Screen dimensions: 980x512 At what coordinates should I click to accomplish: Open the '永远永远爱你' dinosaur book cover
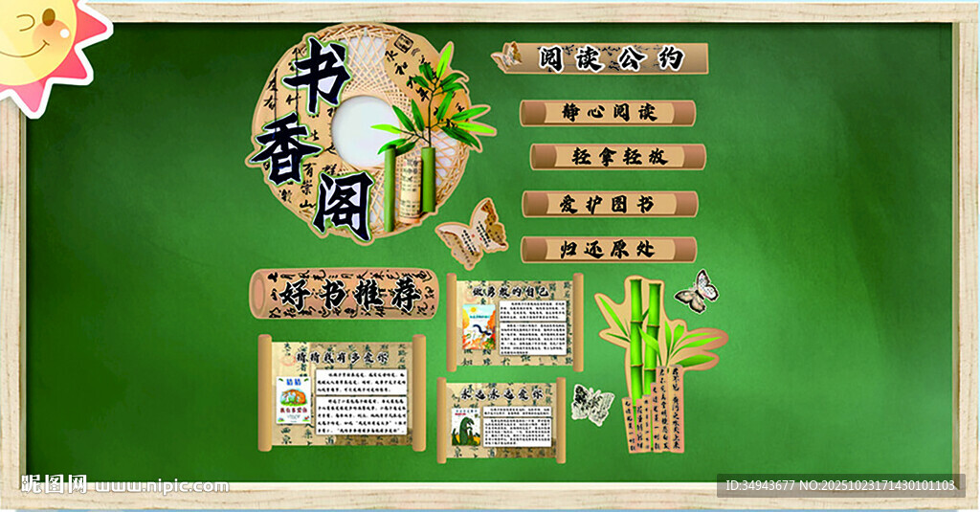point(466,427)
